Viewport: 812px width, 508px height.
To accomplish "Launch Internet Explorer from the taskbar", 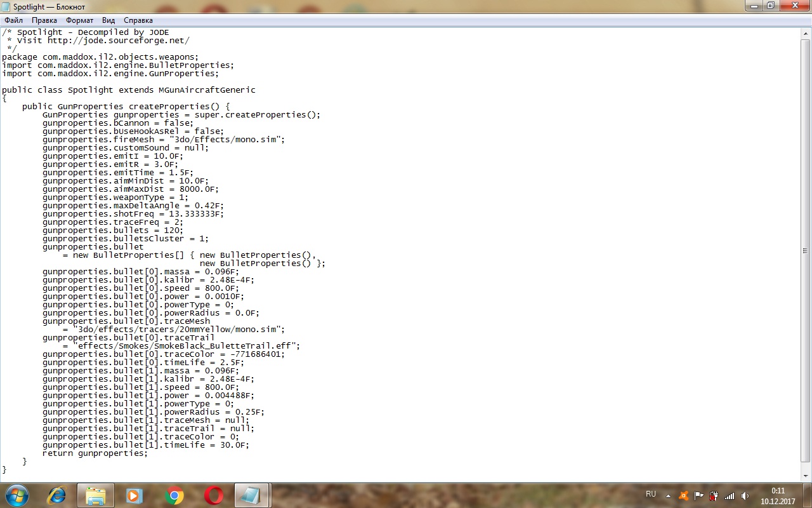I will point(56,495).
